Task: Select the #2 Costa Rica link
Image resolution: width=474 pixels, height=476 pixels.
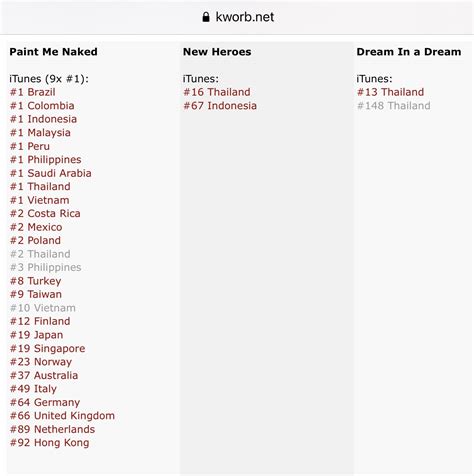Action: pyautogui.click(x=45, y=213)
